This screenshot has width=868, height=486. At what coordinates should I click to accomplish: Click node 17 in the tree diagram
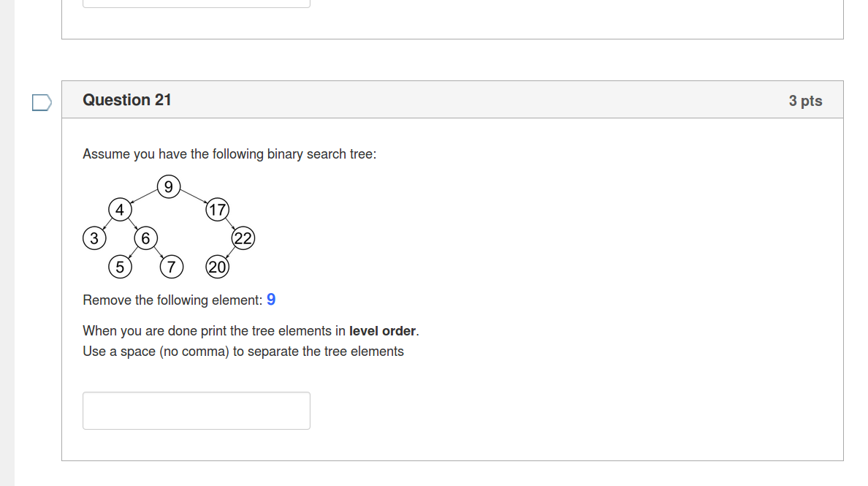point(217,210)
